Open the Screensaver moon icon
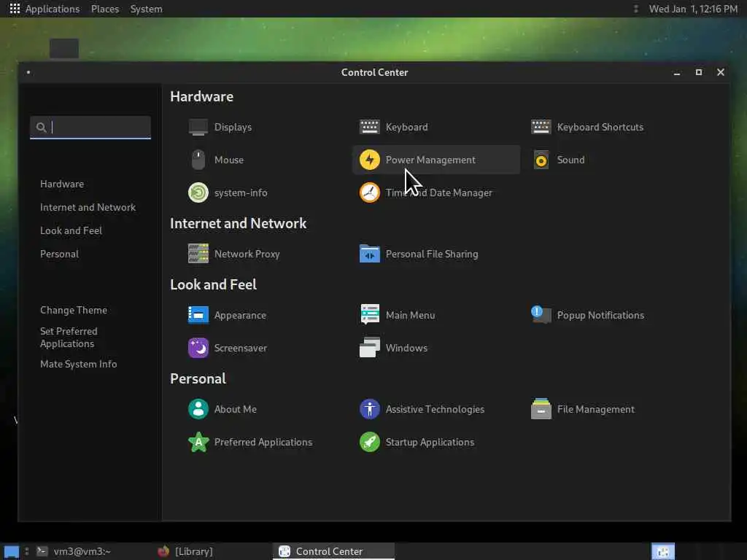The height and width of the screenshot is (560, 747). pyautogui.click(x=198, y=348)
